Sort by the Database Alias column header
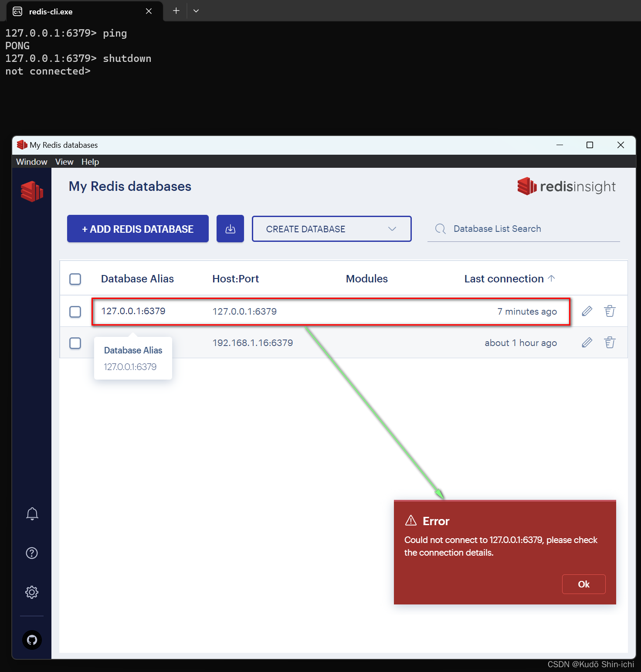 tap(137, 279)
